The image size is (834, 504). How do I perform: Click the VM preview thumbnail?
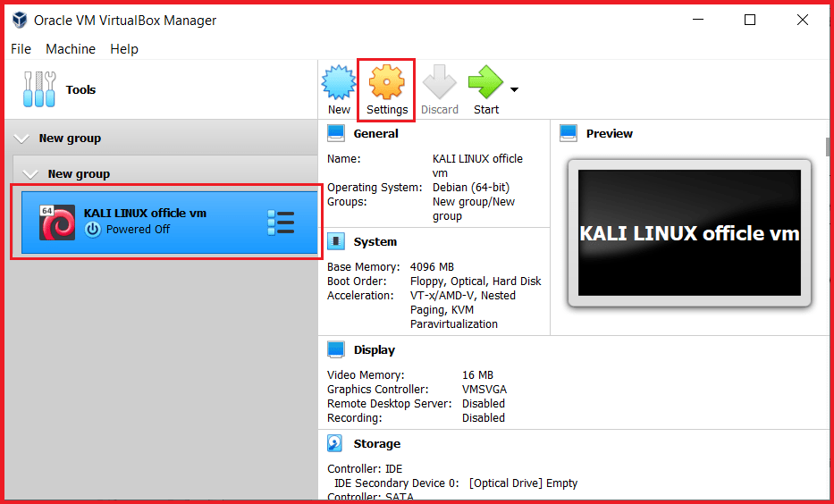[x=689, y=233]
